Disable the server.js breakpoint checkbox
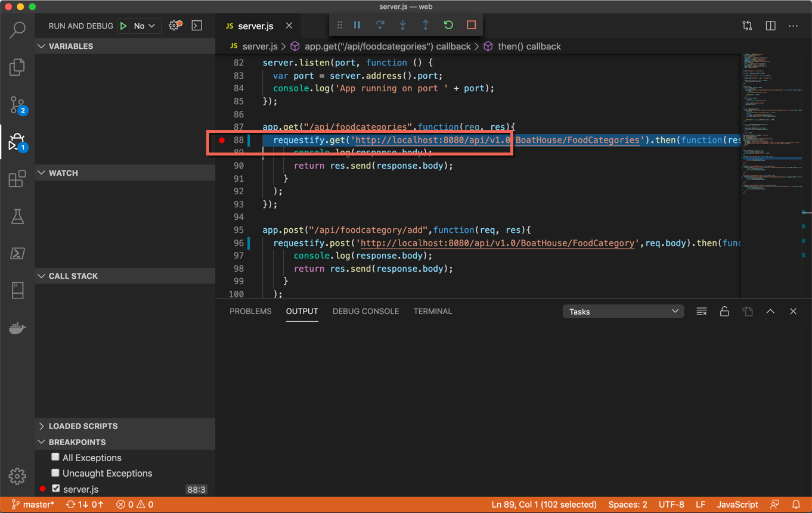This screenshot has height=513, width=812. (x=55, y=489)
